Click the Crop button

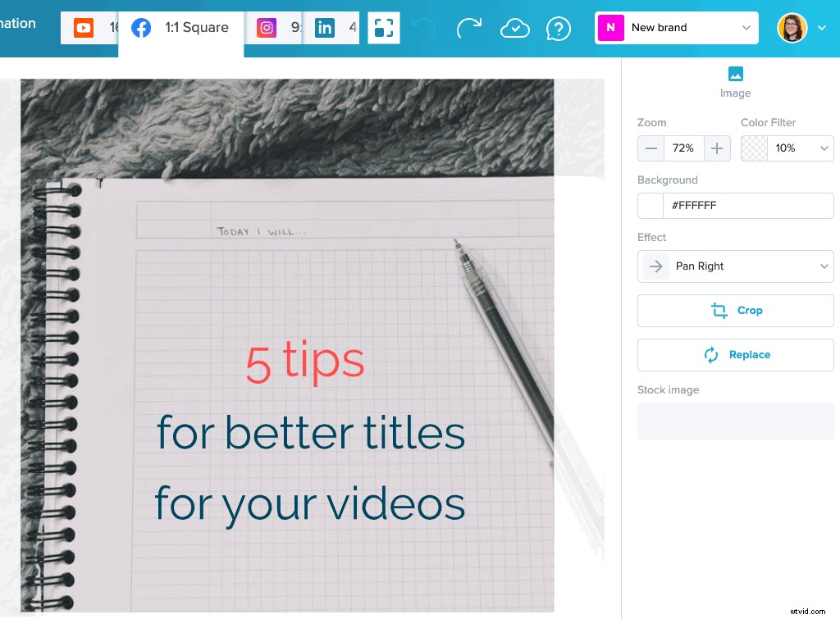[x=735, y=311]
